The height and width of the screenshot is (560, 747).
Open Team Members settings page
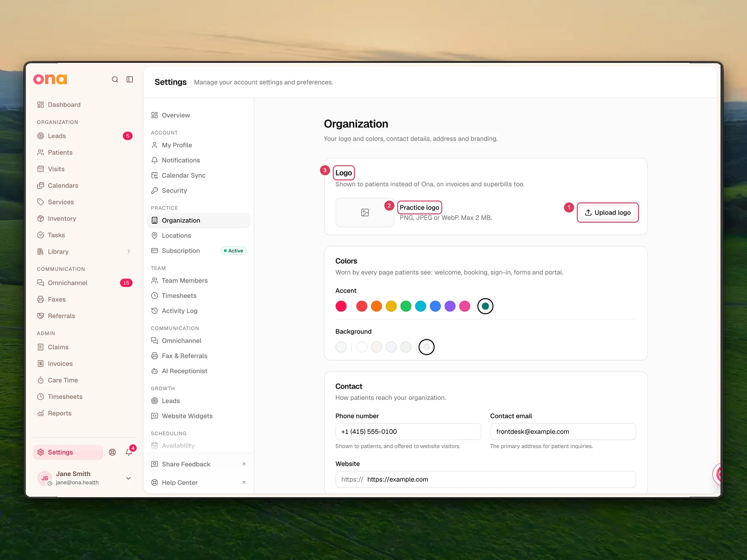pos(199,281)
